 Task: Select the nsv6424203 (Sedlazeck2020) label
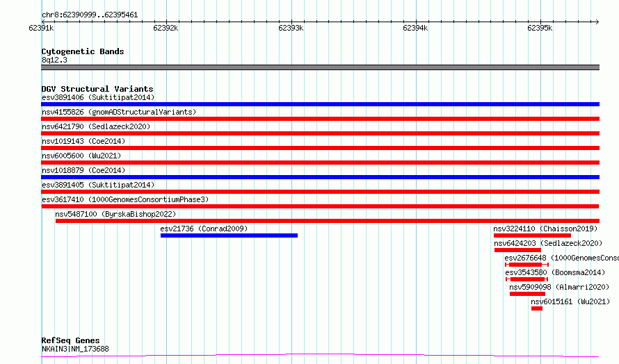coord(548,243)
